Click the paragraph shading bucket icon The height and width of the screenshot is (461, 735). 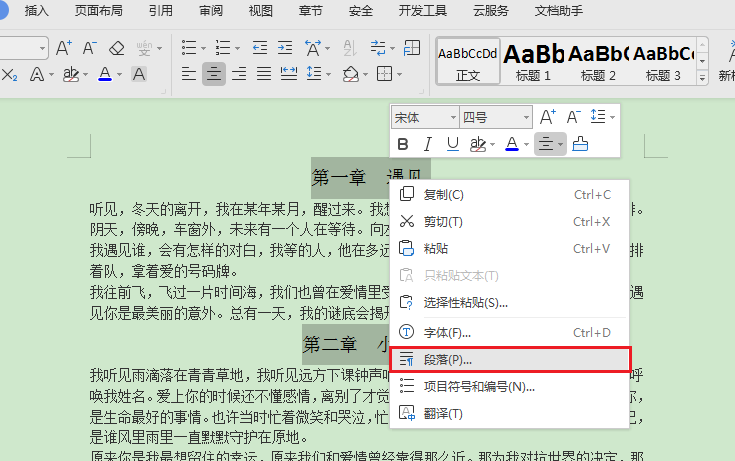tap(351, 74)
